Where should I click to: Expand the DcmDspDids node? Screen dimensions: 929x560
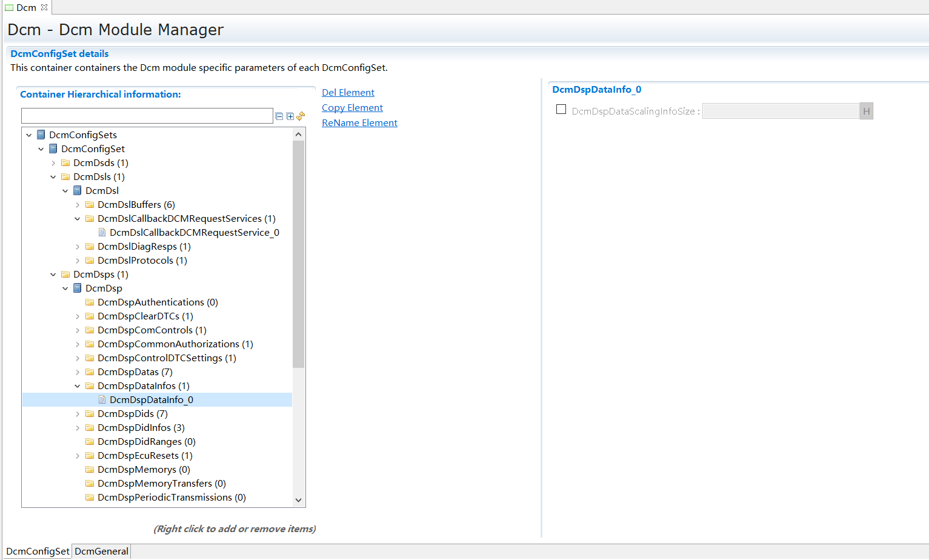[77, 413]
